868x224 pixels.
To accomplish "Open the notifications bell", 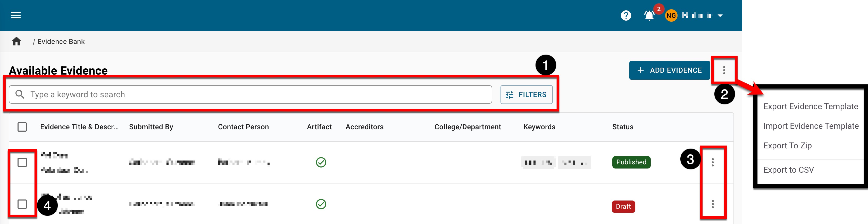I will (649, 15).
